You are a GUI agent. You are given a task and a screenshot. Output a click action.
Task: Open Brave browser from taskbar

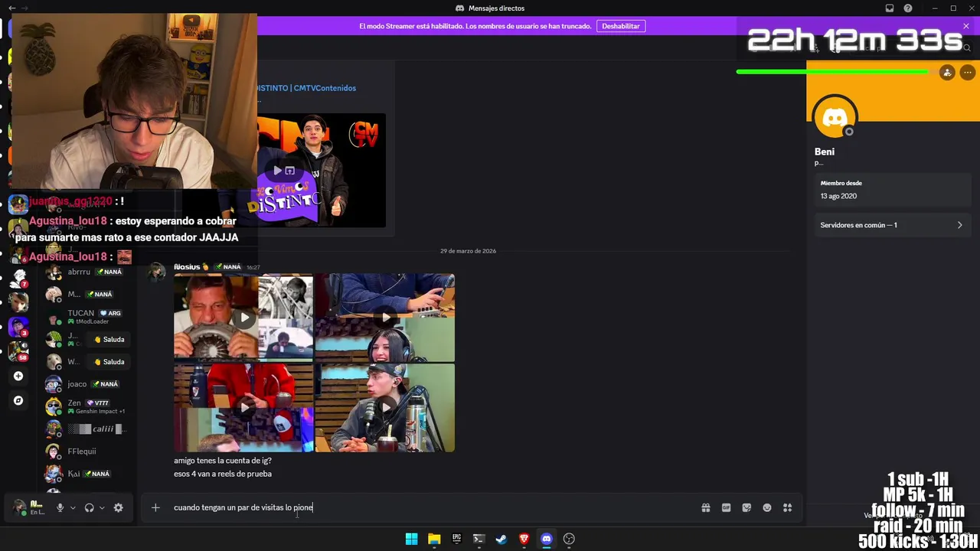point(524,539)
